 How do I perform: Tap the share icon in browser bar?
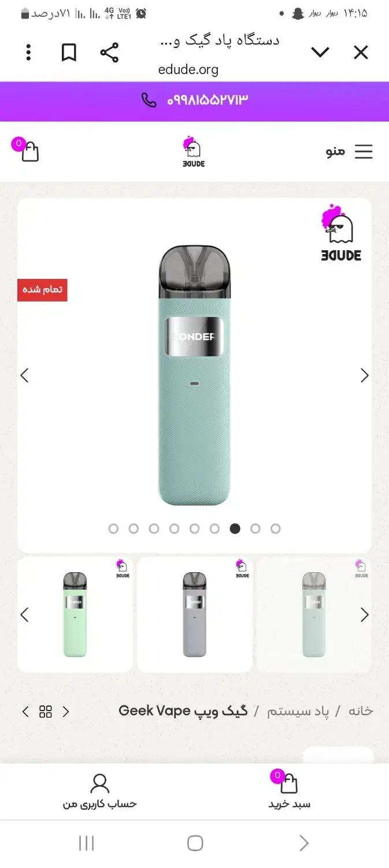109,53
